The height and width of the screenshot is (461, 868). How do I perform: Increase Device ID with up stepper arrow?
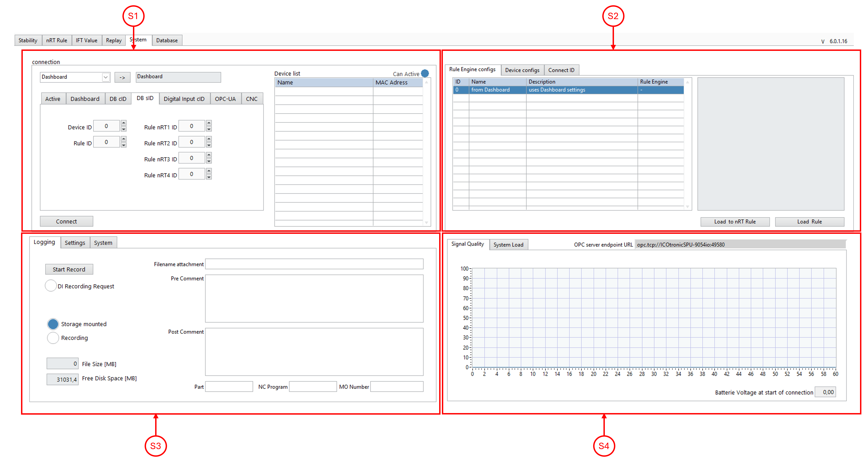(x=124, y=123)
